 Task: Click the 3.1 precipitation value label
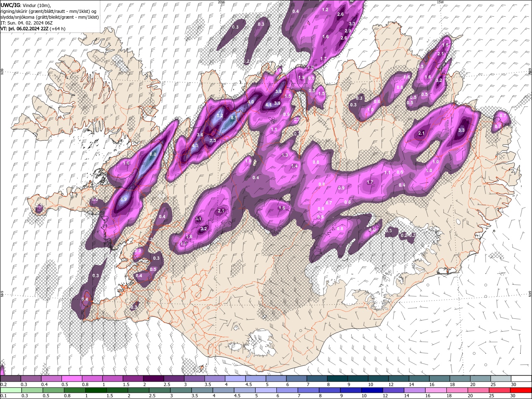coord(198,219)
